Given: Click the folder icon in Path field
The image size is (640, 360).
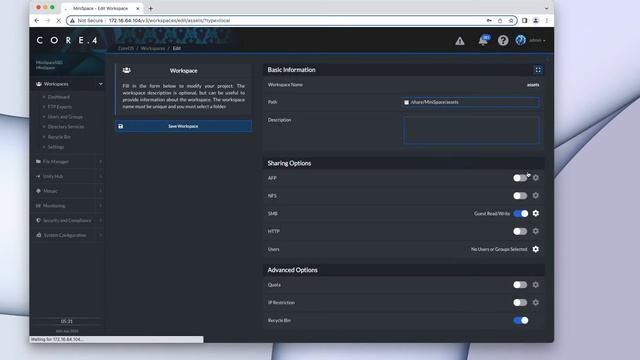Looking at the screenshot, I should (407, 102).
